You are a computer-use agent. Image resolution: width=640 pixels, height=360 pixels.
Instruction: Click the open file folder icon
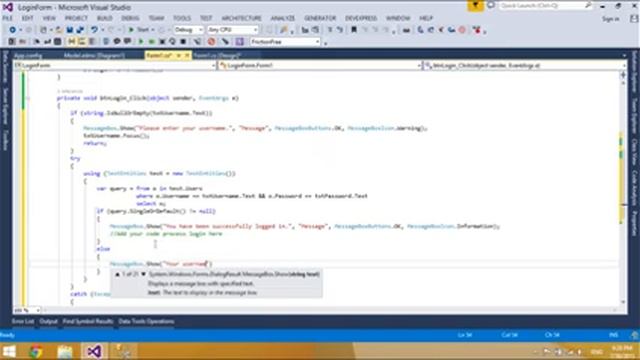(59, 30)
